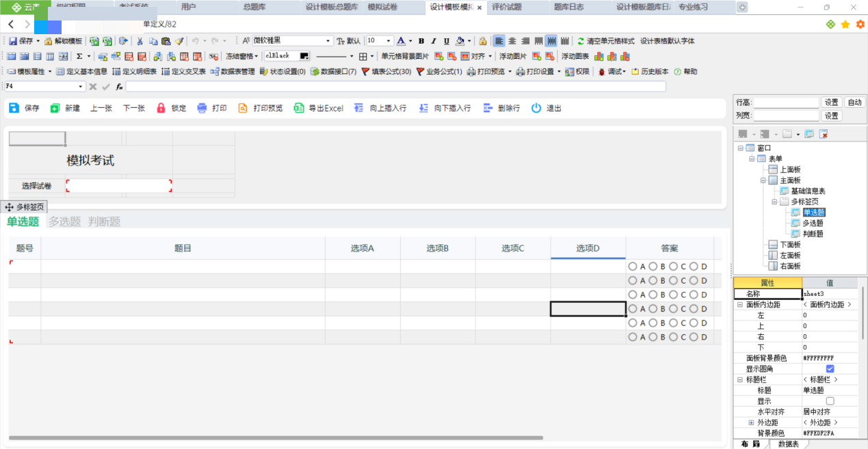Uncheck the 显示圆角 checkbox
This screenshot has height=449, width=868.
point(830,369)
